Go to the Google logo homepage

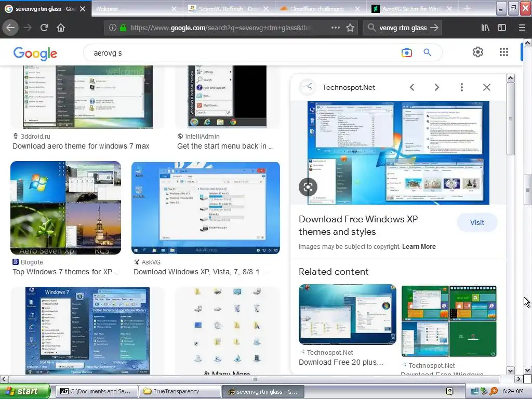(x=35, y=54)
